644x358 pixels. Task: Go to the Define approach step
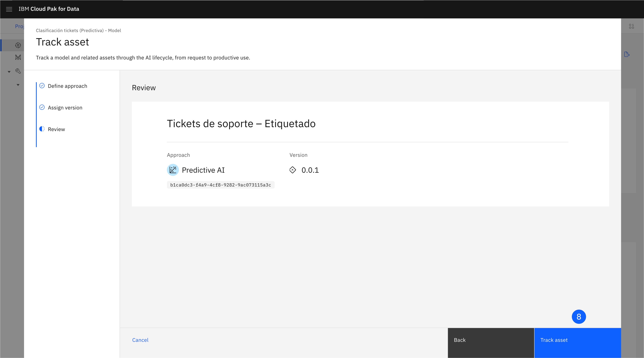[x=67, y=86]
